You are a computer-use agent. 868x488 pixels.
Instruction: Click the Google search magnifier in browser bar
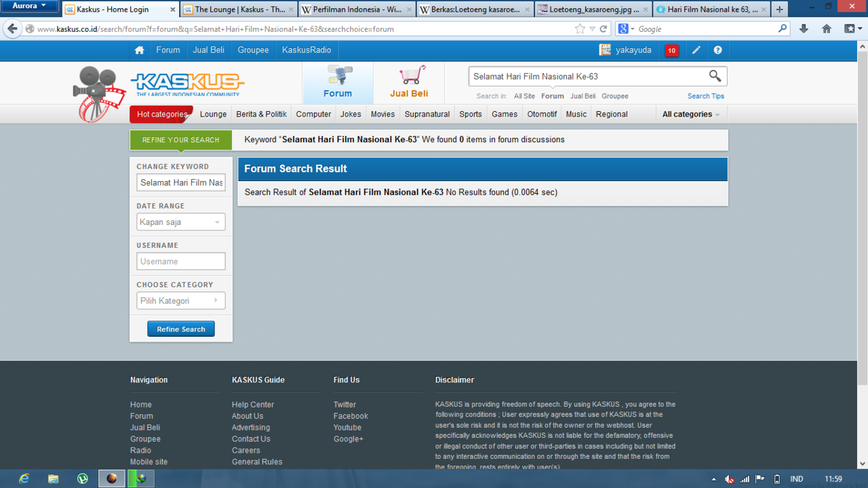[x=783, y=28]
